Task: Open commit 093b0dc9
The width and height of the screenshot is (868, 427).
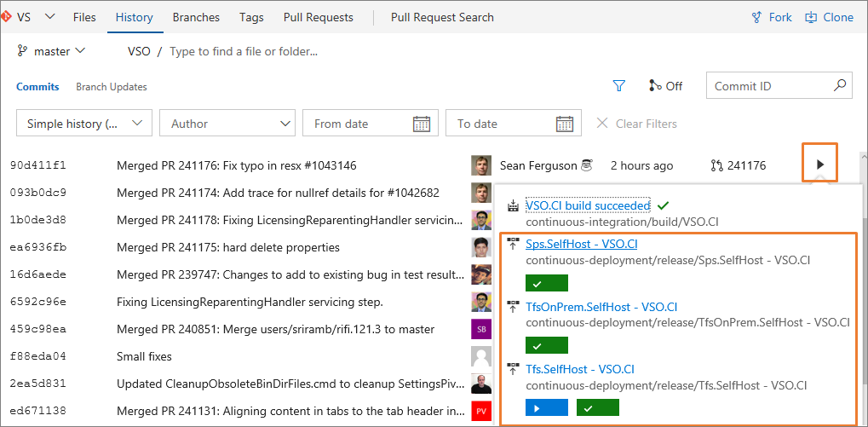Action: click(x=38, y=193)
